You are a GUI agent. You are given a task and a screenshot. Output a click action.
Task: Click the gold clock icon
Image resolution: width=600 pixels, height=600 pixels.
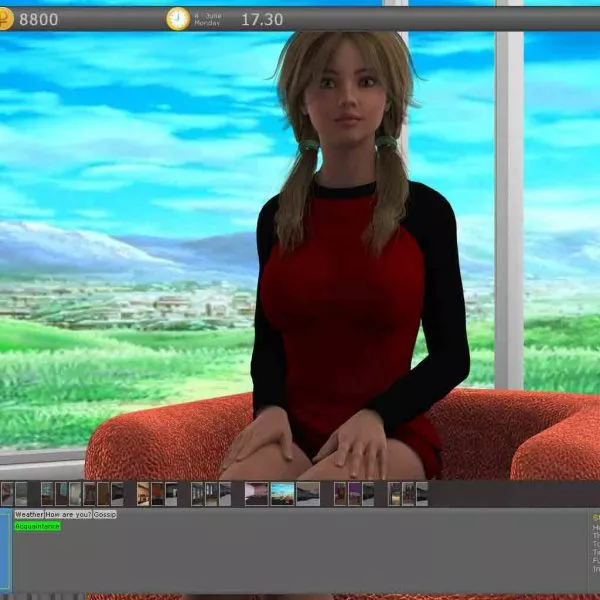(178, 18)
